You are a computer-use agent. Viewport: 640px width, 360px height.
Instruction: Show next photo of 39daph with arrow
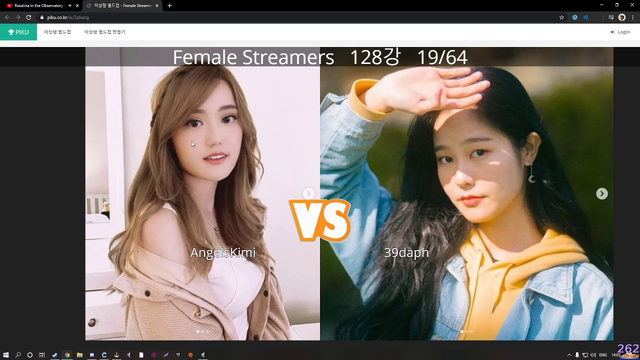pos(602,193)
